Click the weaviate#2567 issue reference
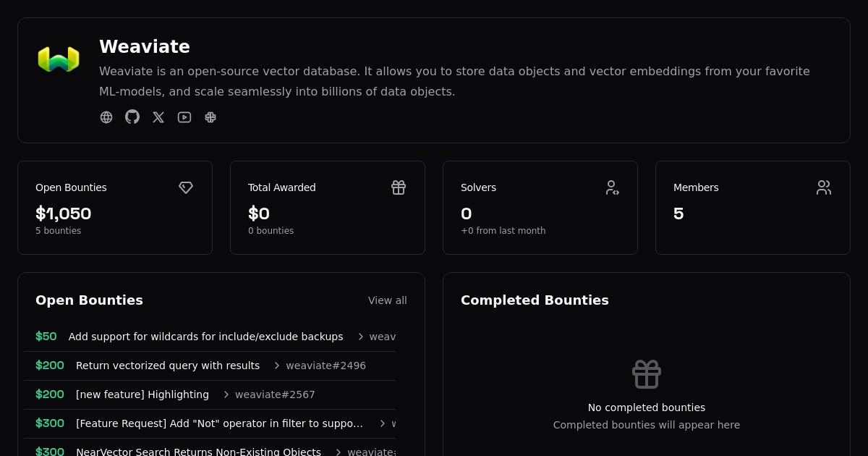868x456 pixels. (x=275, y=394)
